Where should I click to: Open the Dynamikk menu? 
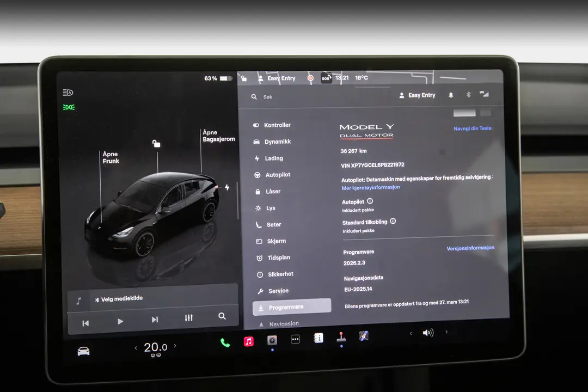[273, 142]
